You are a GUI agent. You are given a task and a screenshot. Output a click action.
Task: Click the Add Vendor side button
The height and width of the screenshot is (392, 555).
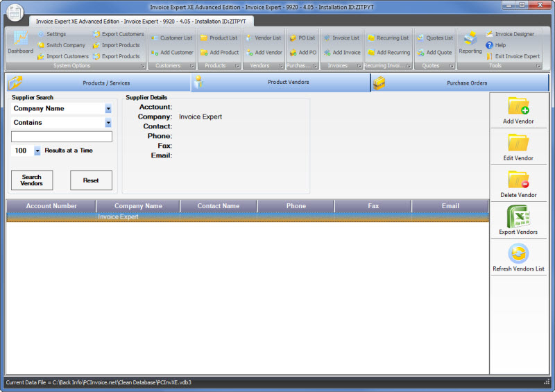point(518,110)
